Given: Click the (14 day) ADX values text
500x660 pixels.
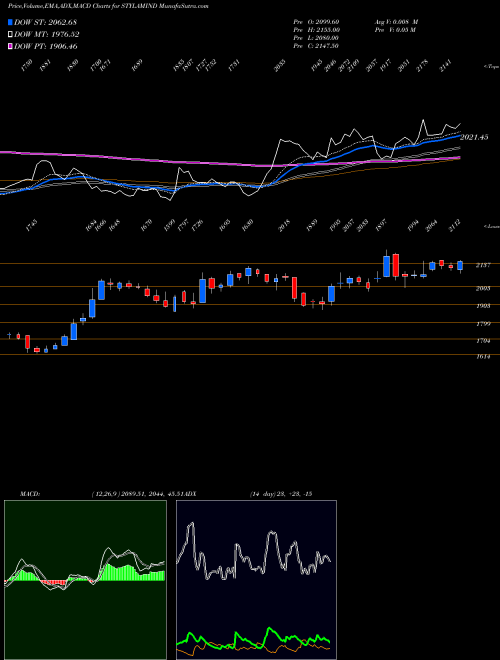Looking at the screenshot, I should [281, 494].
